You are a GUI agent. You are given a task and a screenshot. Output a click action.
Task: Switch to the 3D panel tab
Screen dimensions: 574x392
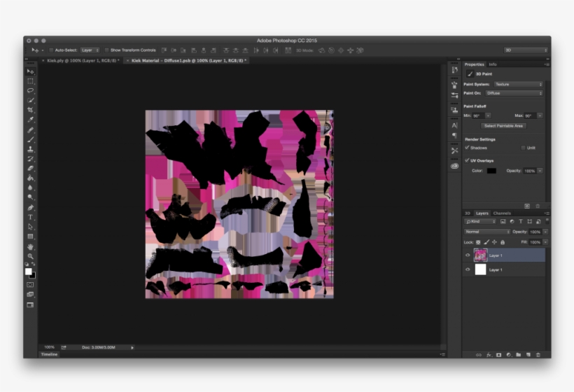click(468, 213)
